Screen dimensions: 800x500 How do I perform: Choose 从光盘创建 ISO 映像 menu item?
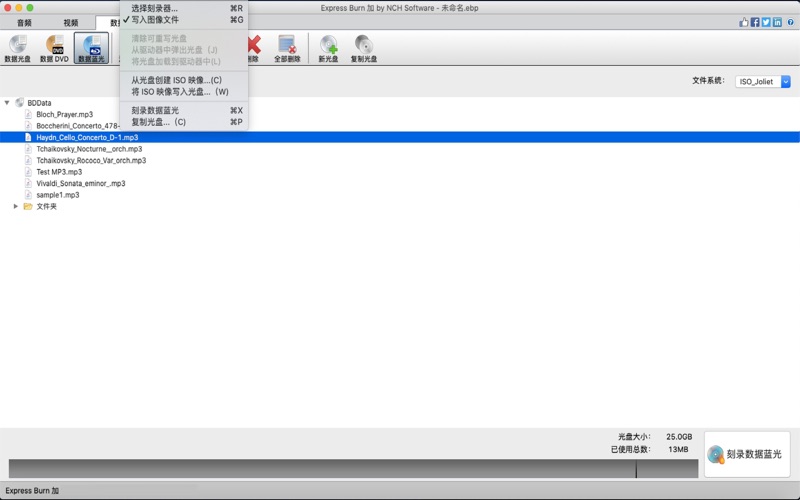(184, 80)
